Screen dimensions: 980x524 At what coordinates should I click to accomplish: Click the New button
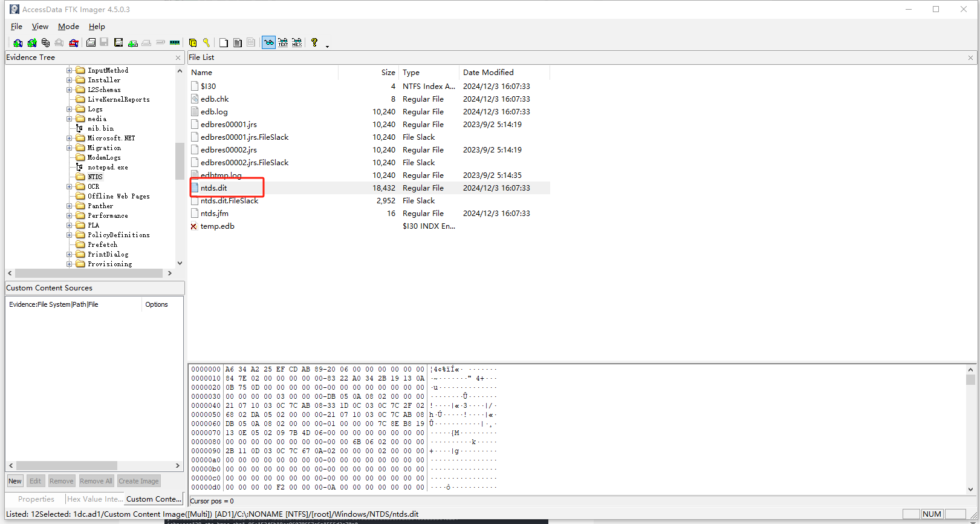click(x=15, y=481)
